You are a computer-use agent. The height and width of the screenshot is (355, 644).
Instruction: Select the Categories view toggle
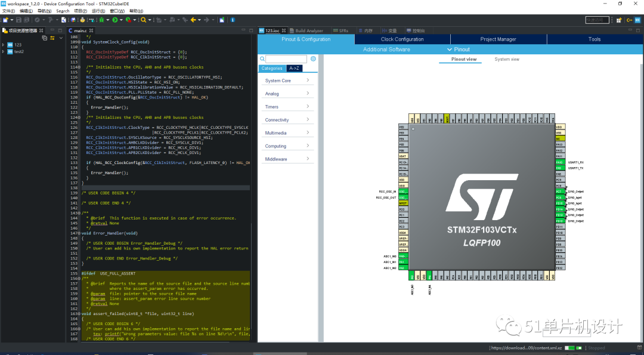[271, 68]
